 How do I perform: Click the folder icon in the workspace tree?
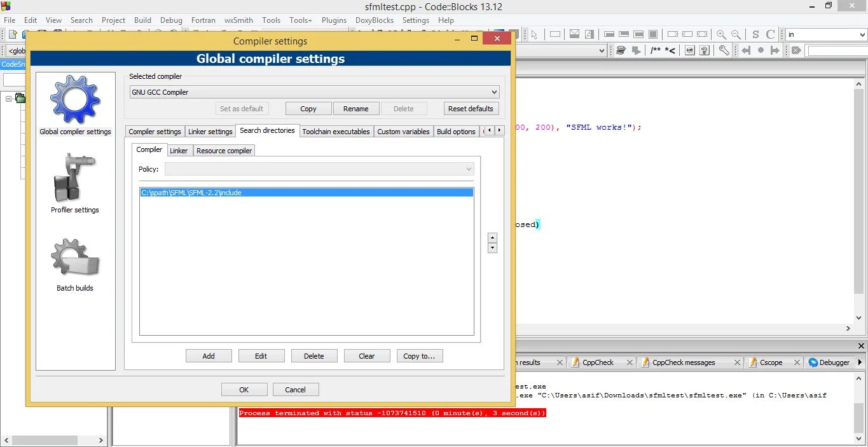click(20, 98)
